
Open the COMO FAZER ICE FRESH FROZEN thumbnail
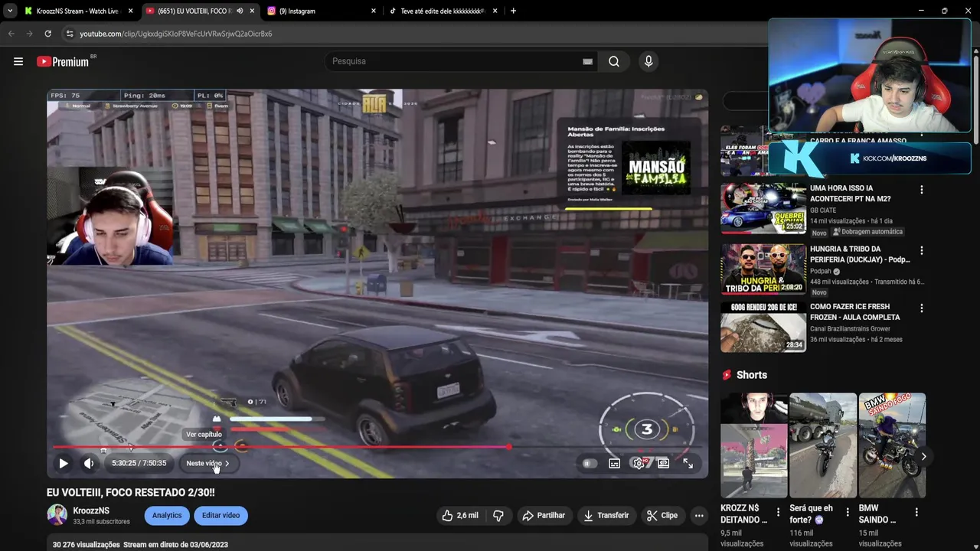[763, 327]
